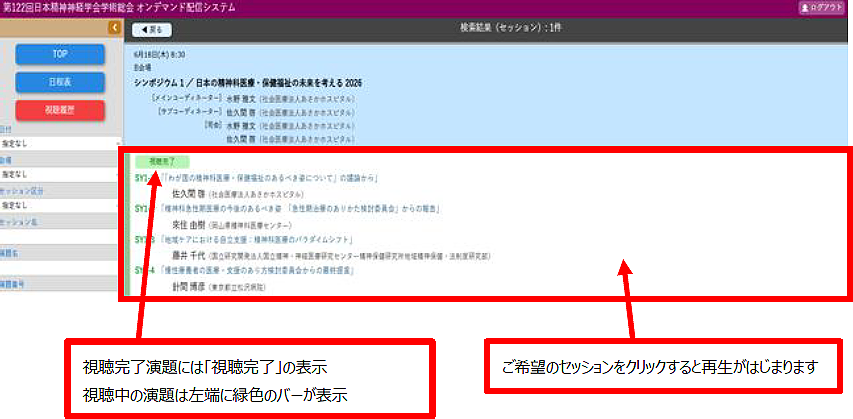853x419 pixels.
Task: Click speaker 佐久間 啓 under SY1-1
Action: (188, 194)
